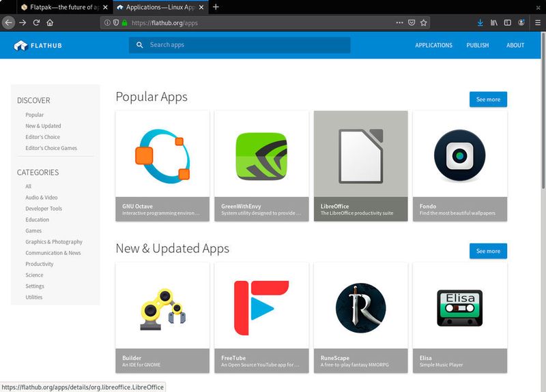
Task: Save the page to Pocket
Action: (412, 23)
